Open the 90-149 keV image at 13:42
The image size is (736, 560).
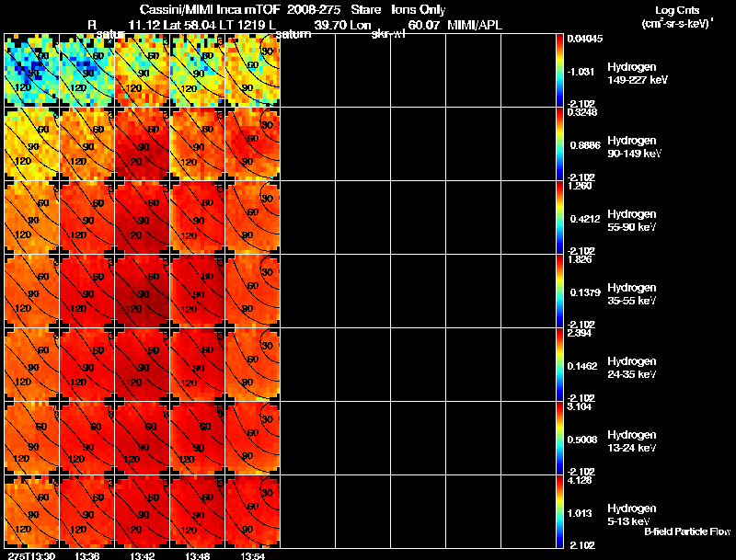point(143,143)
